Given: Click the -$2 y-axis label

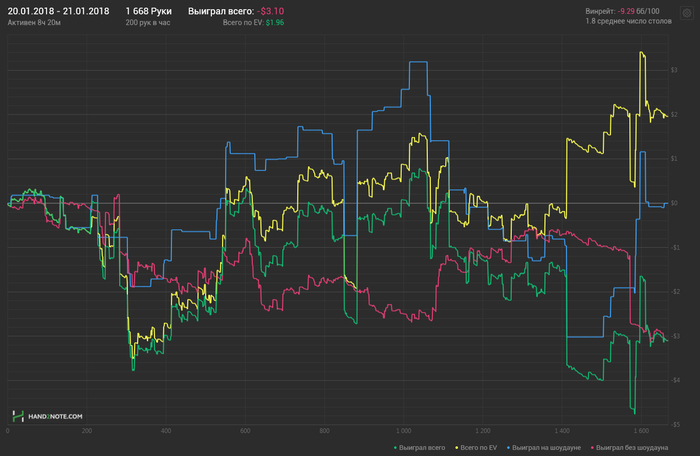Looking at the screenshot, I should click(x=675, y=292).
